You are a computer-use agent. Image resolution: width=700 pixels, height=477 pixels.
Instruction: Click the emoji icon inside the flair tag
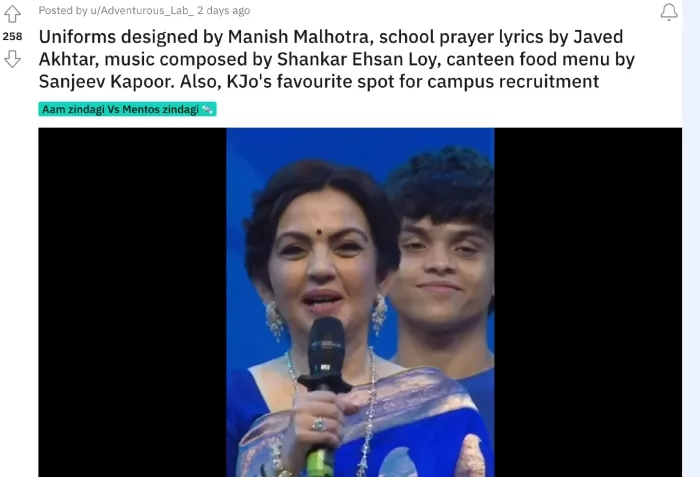[207, 109]
